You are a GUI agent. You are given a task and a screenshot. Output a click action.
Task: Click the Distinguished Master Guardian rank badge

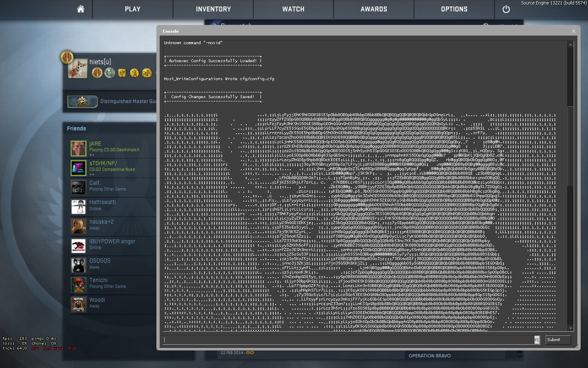click(x=82, y=101)
